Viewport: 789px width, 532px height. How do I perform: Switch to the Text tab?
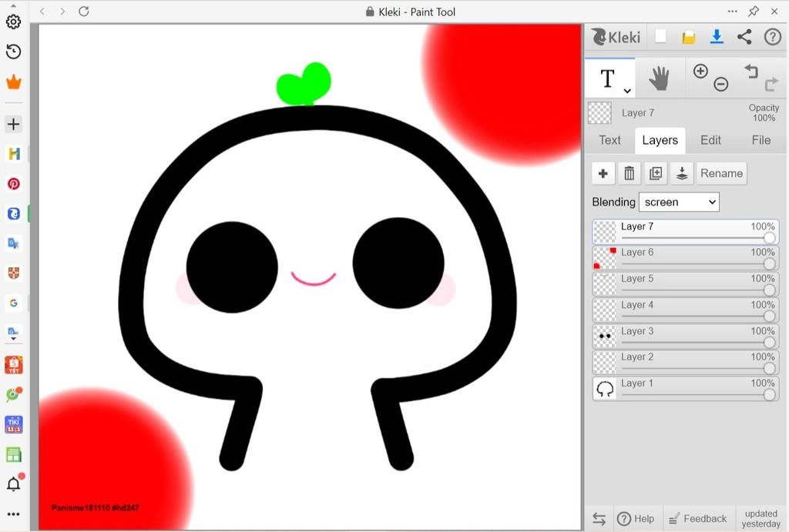(609, 140)
